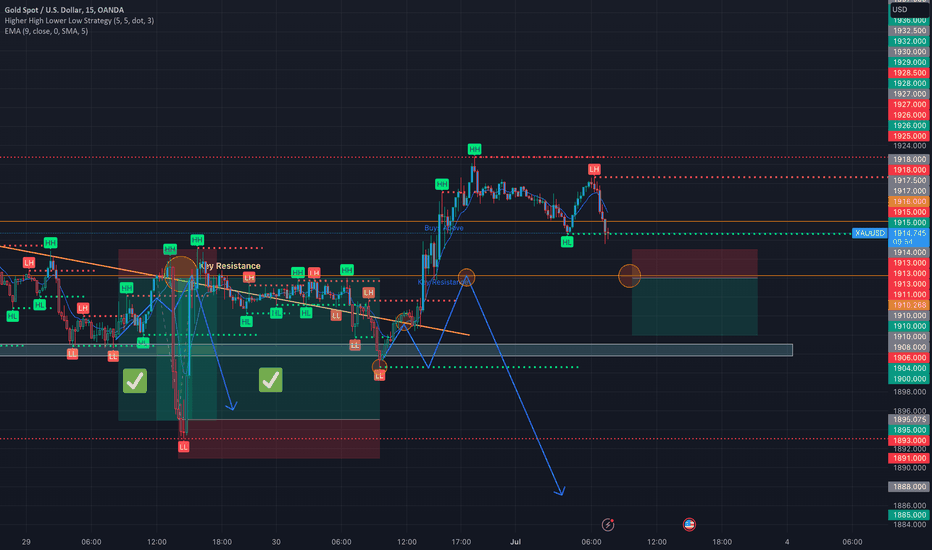Click the green 1900.000 price label
This screenshot has height=550, width=932.
tap(909, 379)
